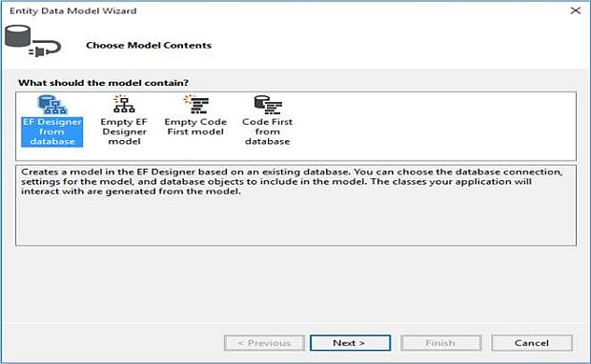
Task: Click the 'Choose Model Contents' heading
Action: pos(149,45)
